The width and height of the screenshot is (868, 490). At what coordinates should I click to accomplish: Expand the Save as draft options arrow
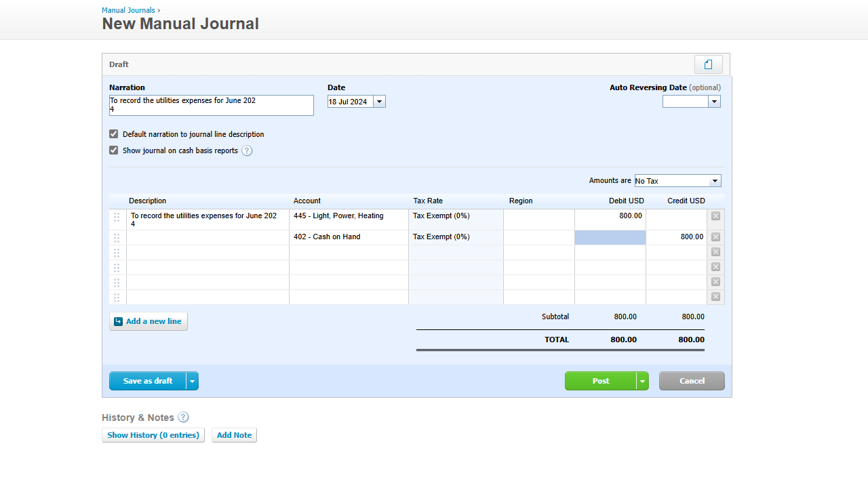tap(193, 381)
